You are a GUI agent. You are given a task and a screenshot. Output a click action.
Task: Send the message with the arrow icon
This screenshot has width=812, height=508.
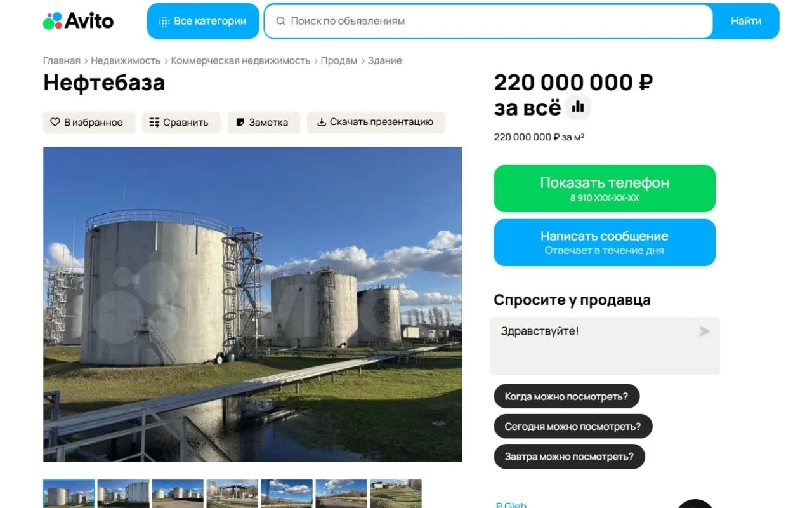tap(704, 331)
